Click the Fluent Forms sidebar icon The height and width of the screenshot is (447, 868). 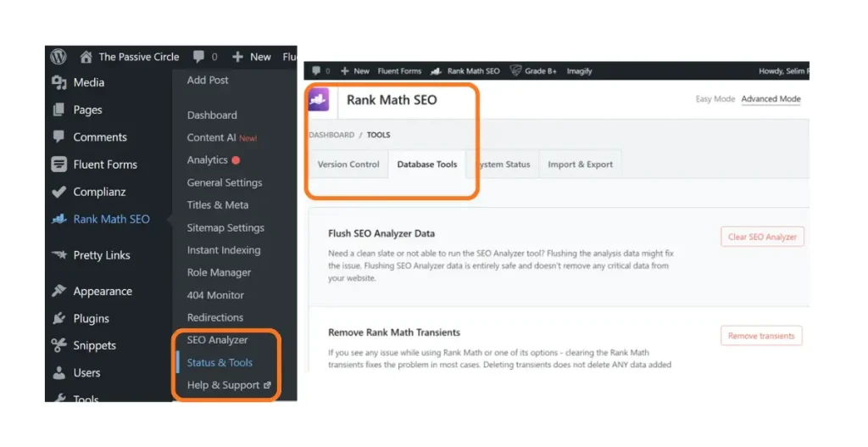pyautogui.click(x=58, y=164)
